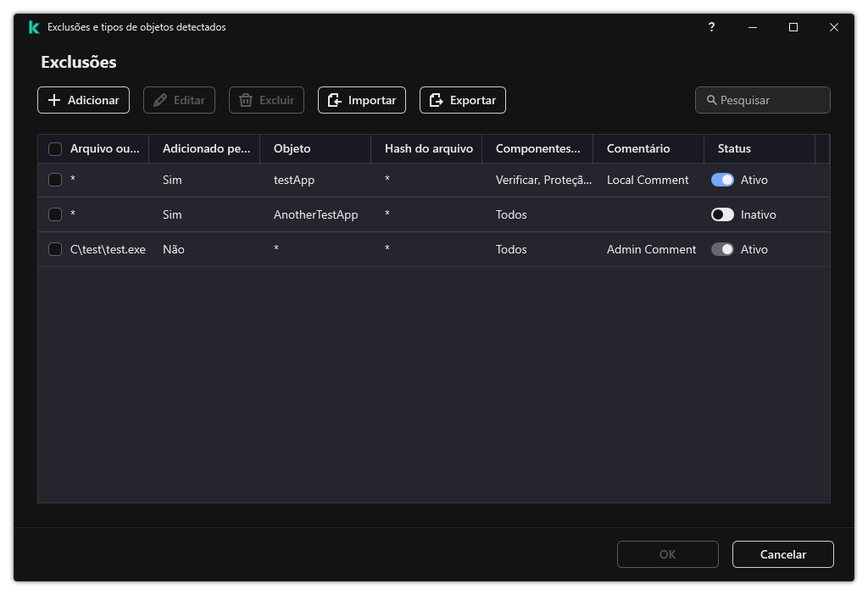Click the Hash do arquivo column header
The image size is (868, 595).
[x=428, y=148]
